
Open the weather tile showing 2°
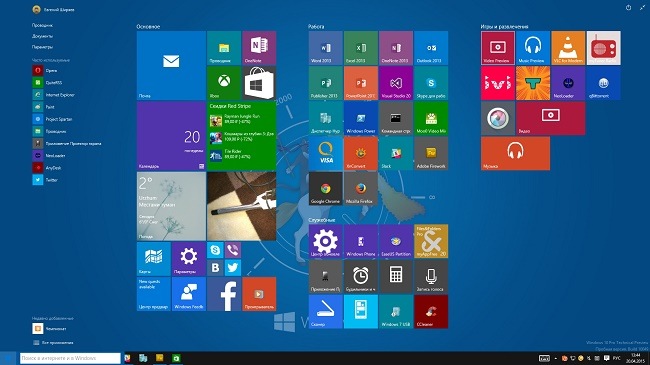tap(171, 207)
